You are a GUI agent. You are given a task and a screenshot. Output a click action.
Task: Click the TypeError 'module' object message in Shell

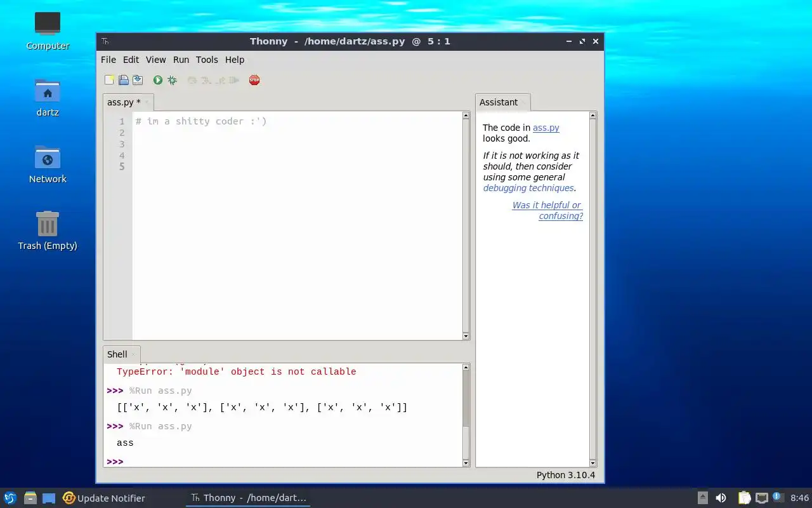click(237, 371)
